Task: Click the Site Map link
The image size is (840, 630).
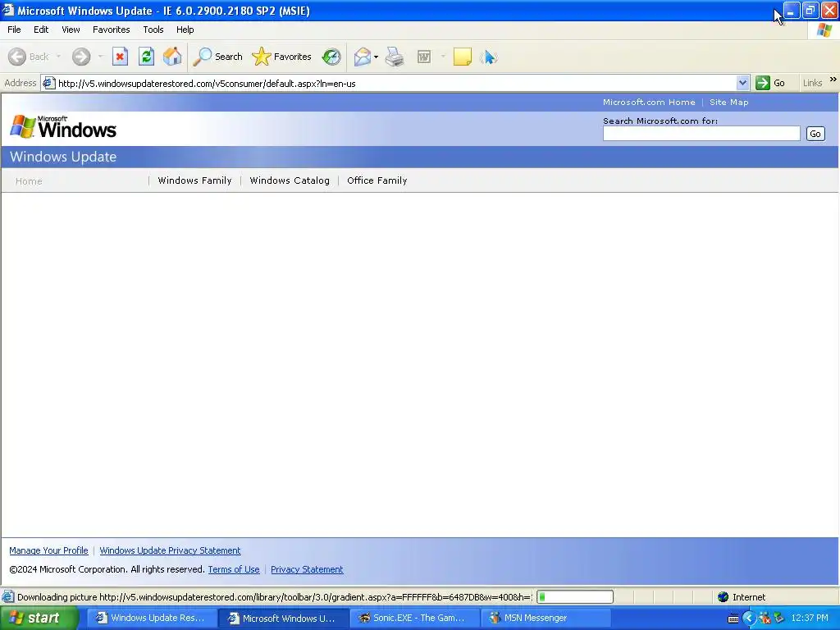Action: click(x=728, y=102)
